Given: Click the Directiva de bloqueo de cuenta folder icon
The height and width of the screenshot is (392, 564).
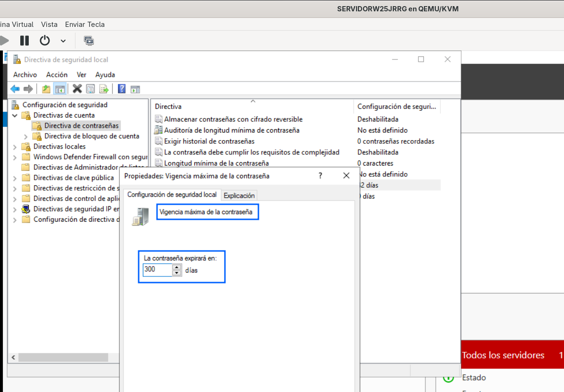Looking at the screenshot, I should (x=37, y=136).
